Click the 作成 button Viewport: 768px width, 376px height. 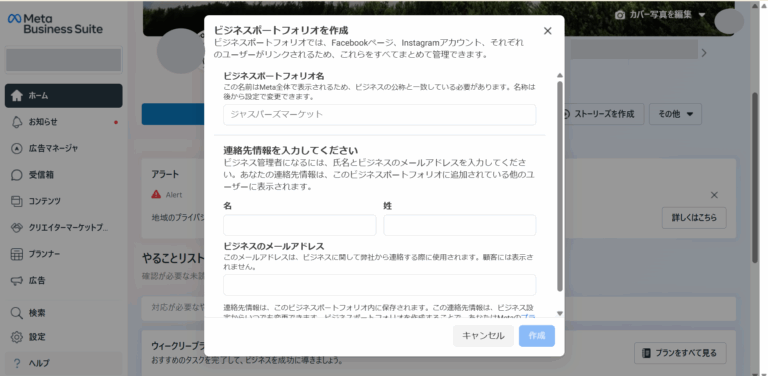(x=537, y=336)
